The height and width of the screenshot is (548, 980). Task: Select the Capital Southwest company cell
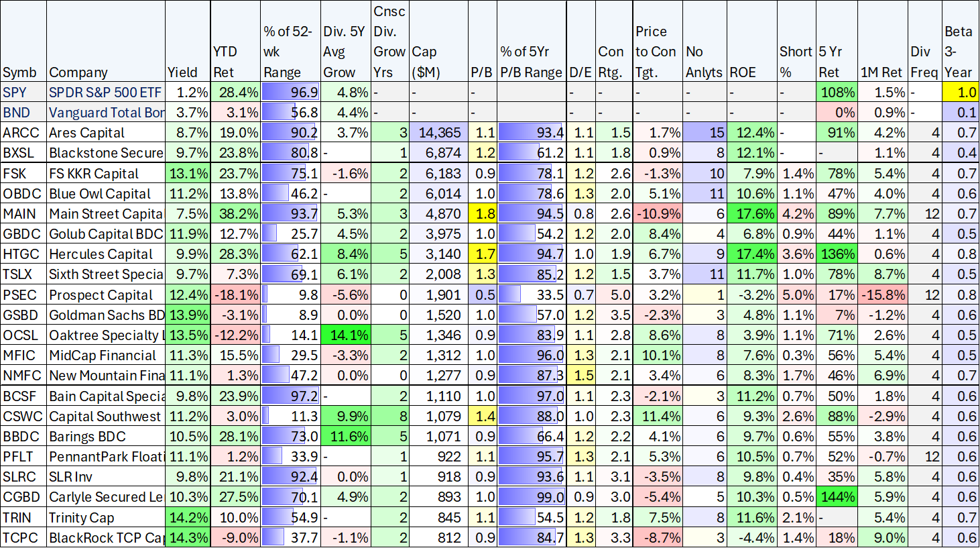pos(106,416)
